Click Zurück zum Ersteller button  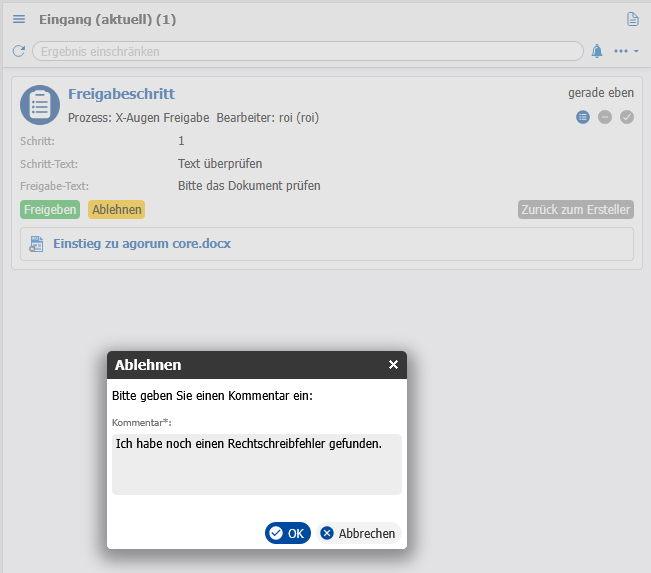[575, 209]
